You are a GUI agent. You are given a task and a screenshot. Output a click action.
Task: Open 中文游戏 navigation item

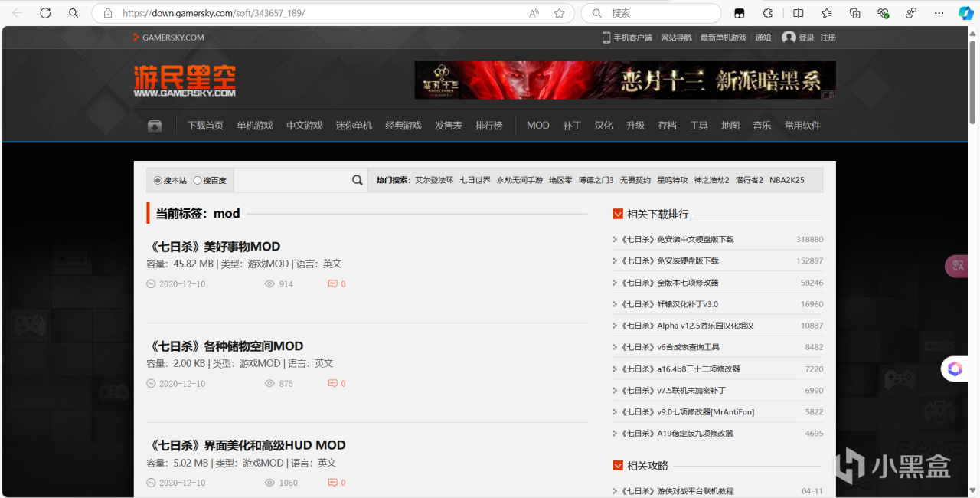(x=305, y=126)
